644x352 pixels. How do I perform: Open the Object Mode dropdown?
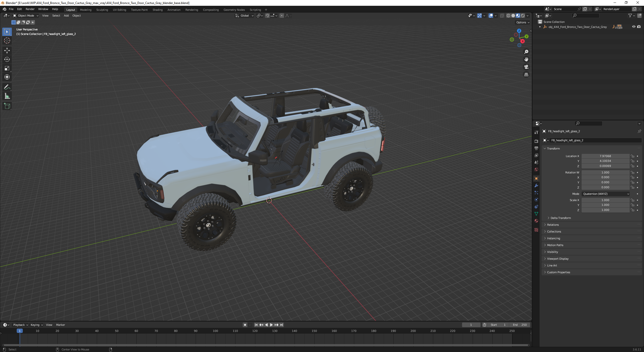pos(26,16)
